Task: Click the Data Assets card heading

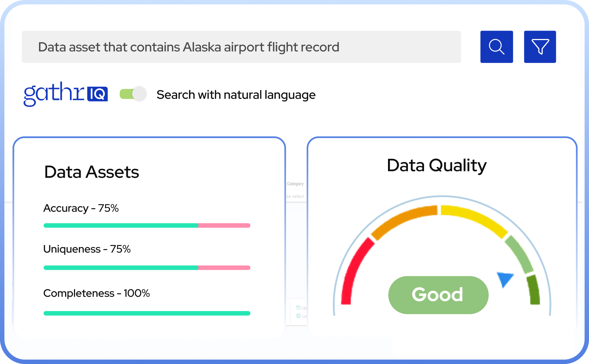Action: click(92, 172)
